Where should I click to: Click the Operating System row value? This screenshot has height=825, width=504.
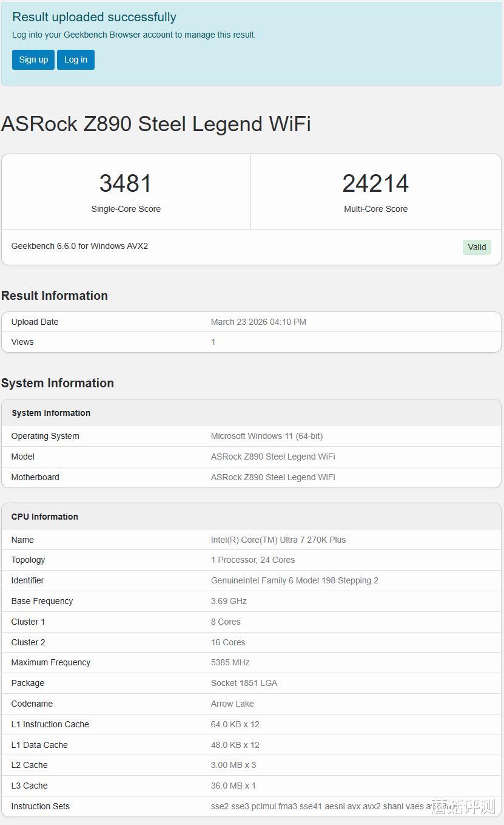[x=267, y=436]
